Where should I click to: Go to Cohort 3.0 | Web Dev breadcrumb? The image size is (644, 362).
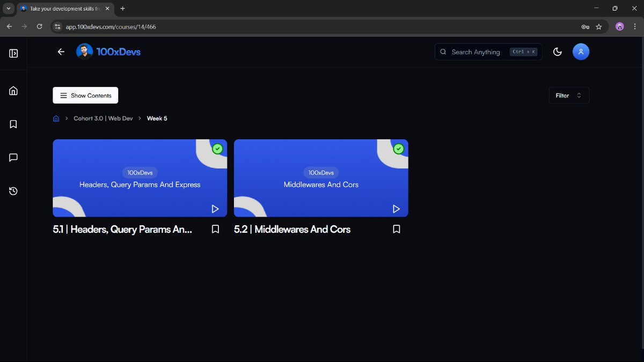click(103, 119)
